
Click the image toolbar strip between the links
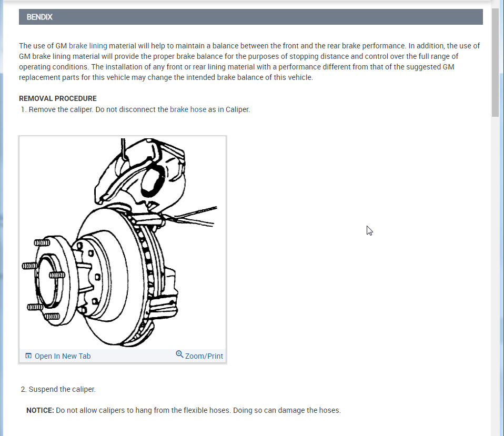133,356
